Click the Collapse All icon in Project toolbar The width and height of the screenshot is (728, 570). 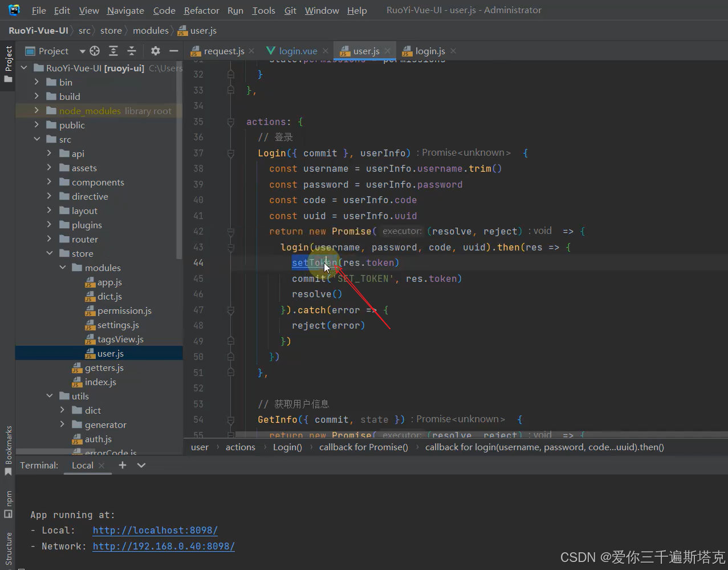(131, 51)
